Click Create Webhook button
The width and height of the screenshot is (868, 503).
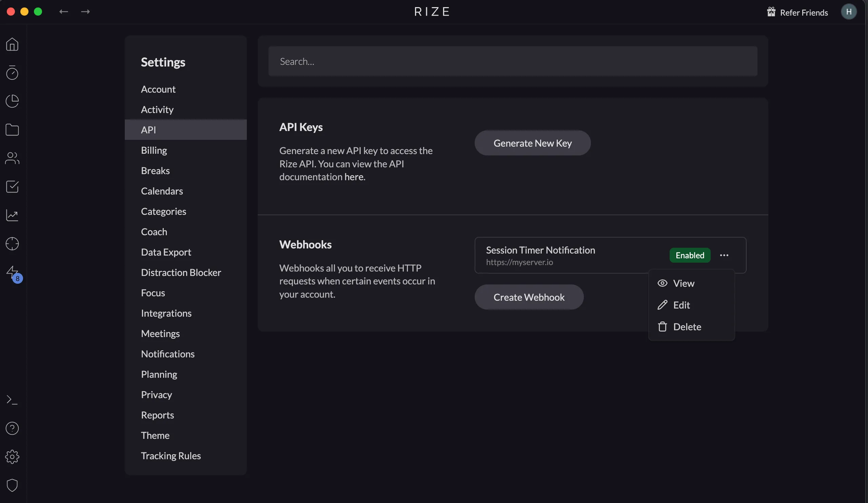(529, 297)
